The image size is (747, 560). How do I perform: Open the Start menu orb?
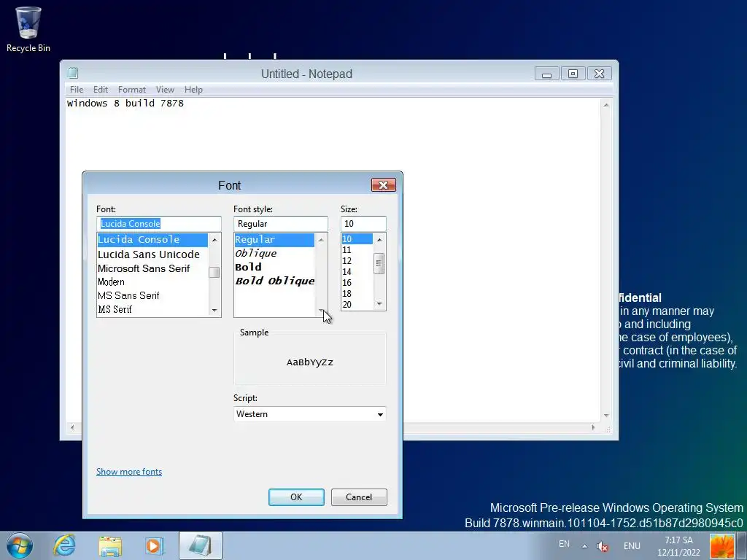pyautogui.click(x=20, y=545)
